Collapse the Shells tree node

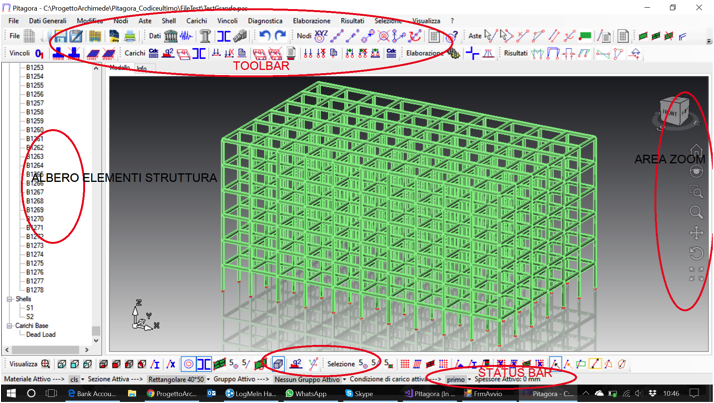pyautogui.click(x=10, y=299)
